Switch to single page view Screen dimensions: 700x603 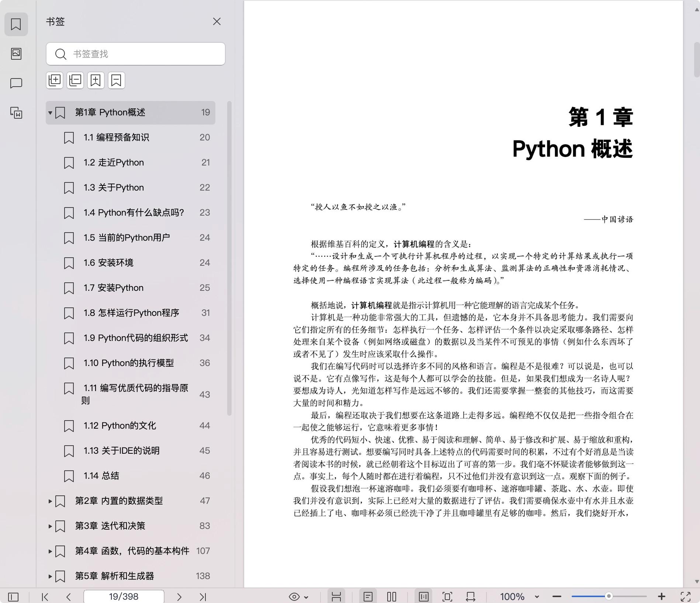[x=368, y=596]
